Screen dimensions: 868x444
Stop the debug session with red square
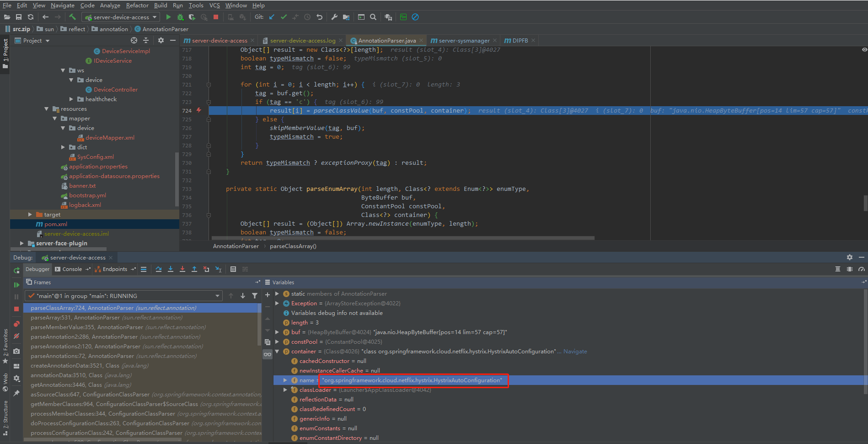click(x=16, y=309)
